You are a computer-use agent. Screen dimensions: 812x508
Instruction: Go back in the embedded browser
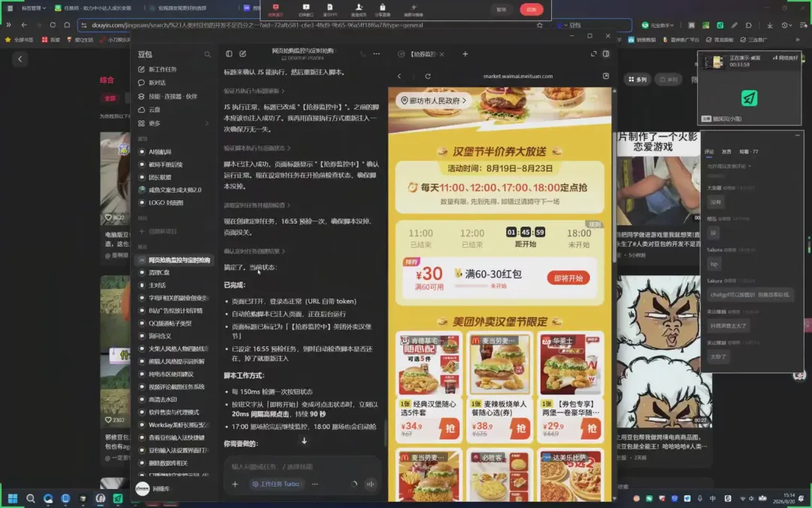coord(399,76)
